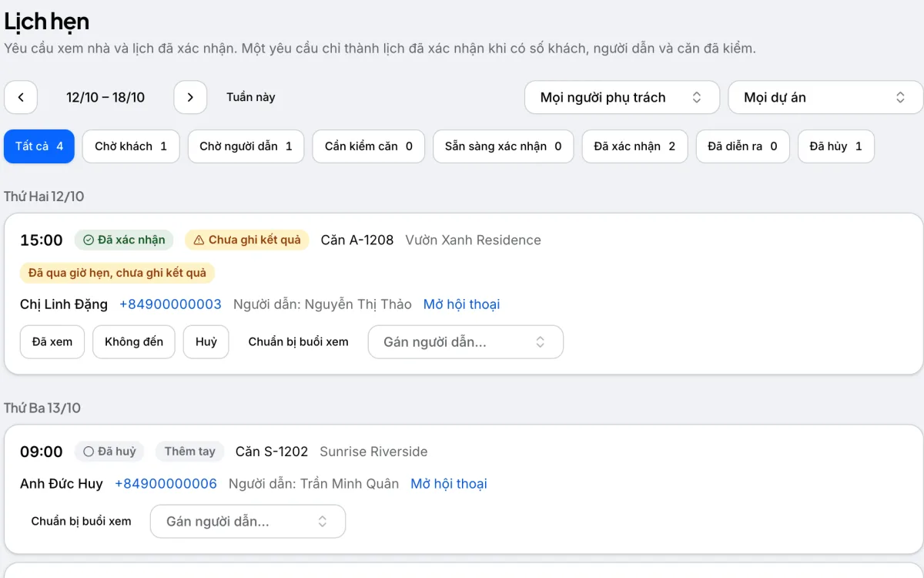Click customer name Anh Đức Huy
Viewport: 924px width, 578px height.
pyautogui.click(x=62, y=484)
